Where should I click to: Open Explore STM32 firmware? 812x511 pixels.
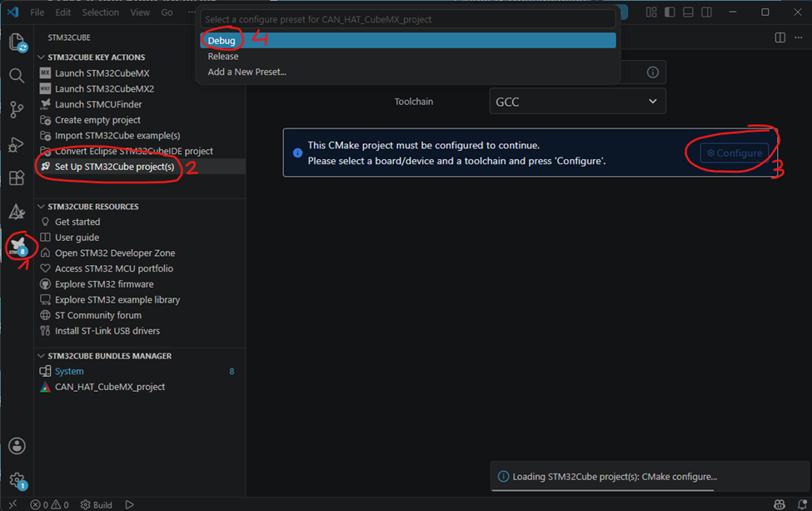104,284
